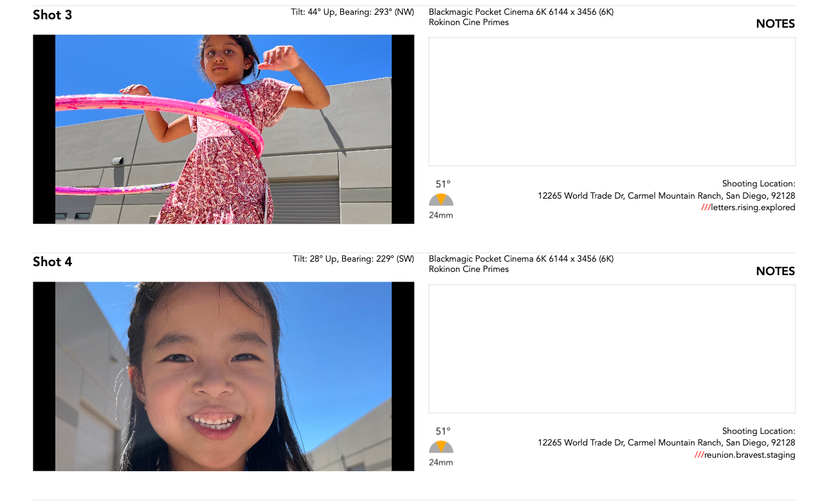The image size is (822, 504).
Task: Click the Shot 4 field-of-view angle icon
Action: coord(441,447)
